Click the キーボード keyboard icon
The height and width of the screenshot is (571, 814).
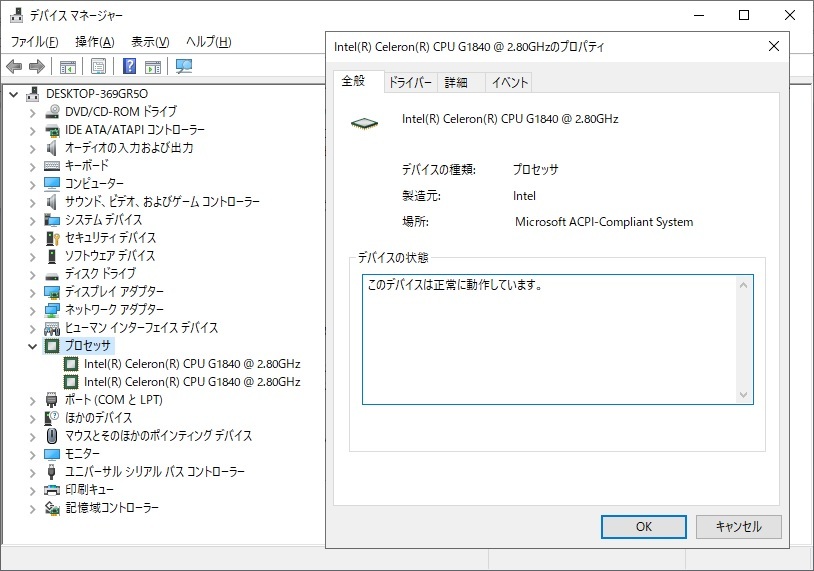pyautogui.click(x=52, y=166)
